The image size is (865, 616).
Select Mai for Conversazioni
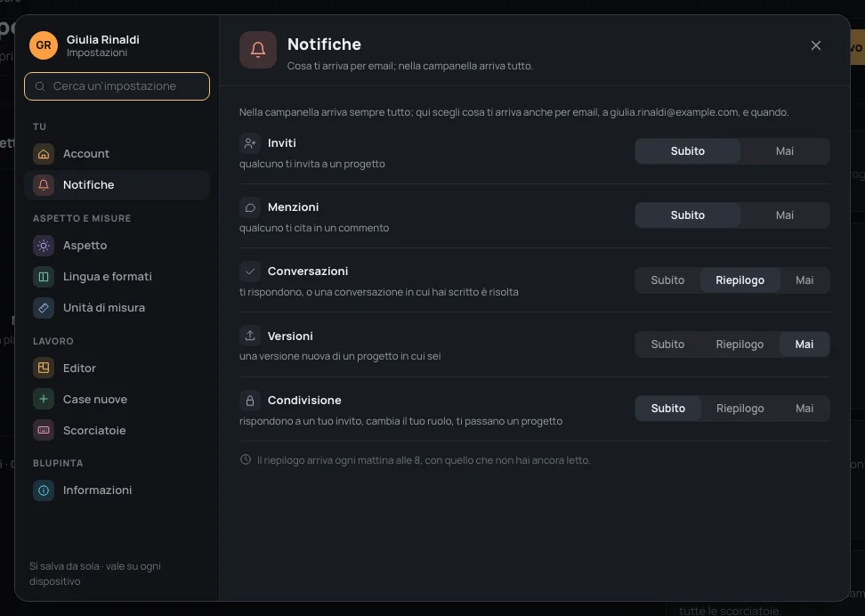click(x=804, y=280)
